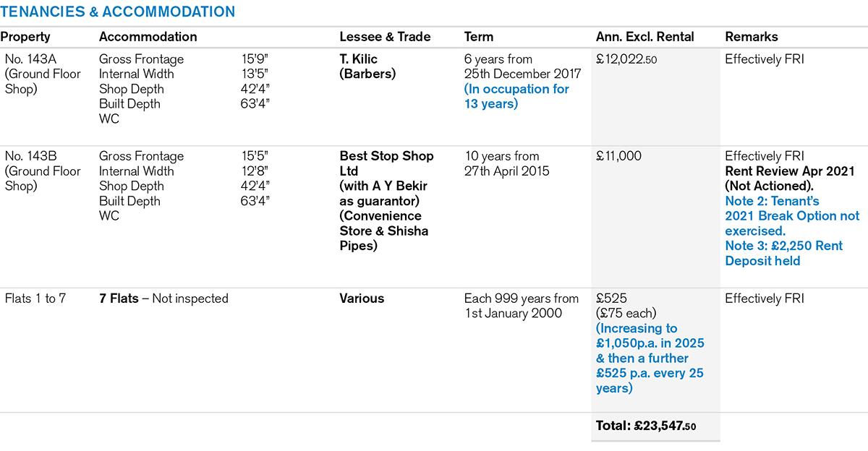The image size is (868, 451).
Task: Click the Tenancies & Accommodation heading
Action: coord(118,12)
